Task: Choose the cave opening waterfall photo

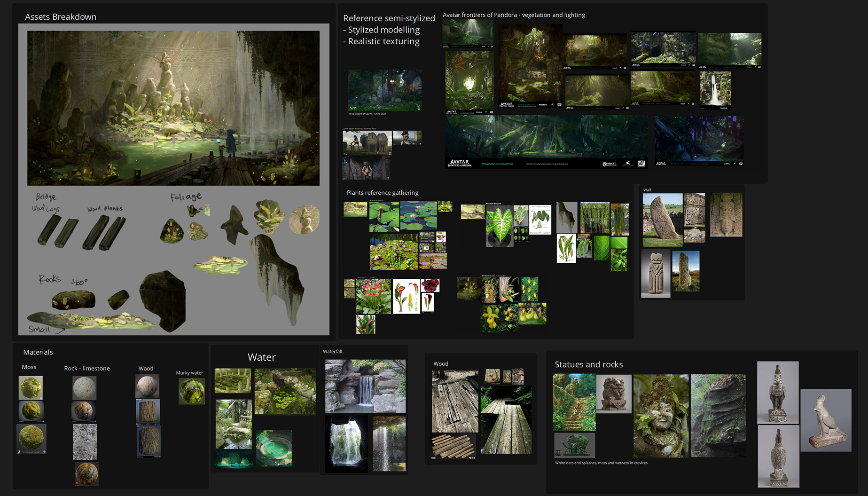Action: [346, 444]
